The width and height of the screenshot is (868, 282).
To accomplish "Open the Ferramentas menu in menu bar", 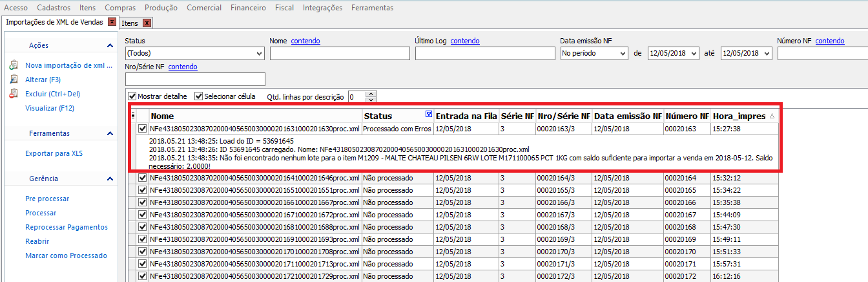I will (372, 8).
